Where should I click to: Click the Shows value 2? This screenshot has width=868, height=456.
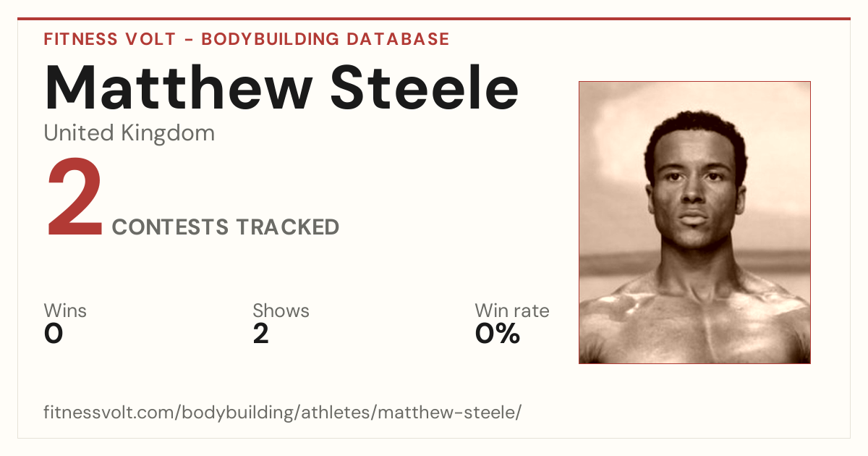coord(261,334)
